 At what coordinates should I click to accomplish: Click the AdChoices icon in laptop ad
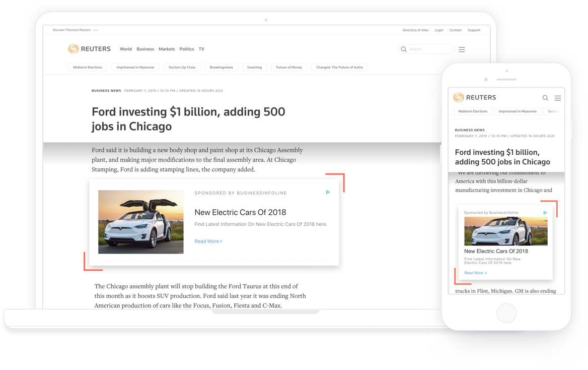(x=328, y=192)
